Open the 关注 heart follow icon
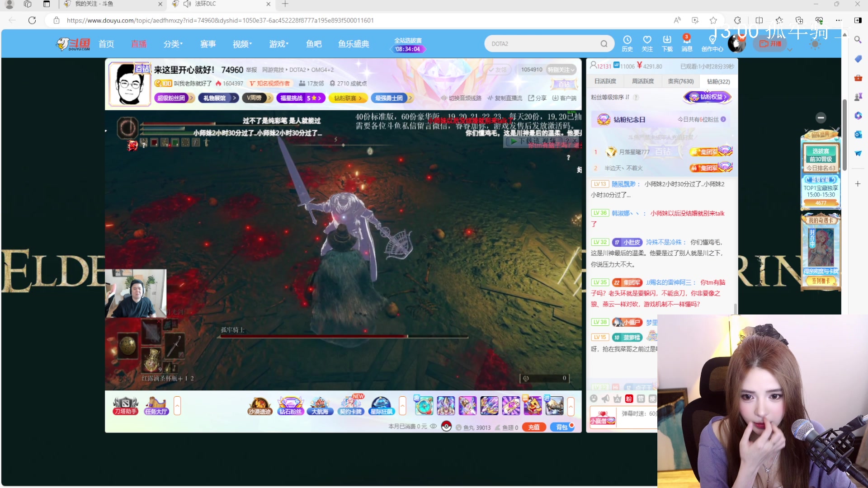868x488 pixels. coord(647,43)
